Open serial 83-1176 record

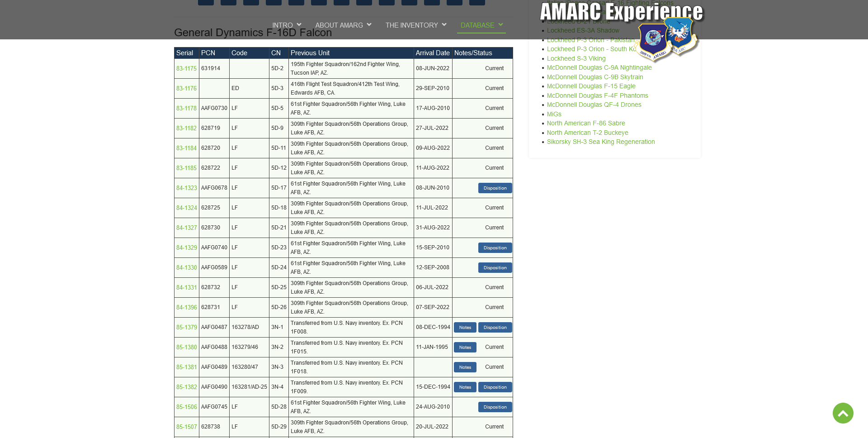coord(186,88)
